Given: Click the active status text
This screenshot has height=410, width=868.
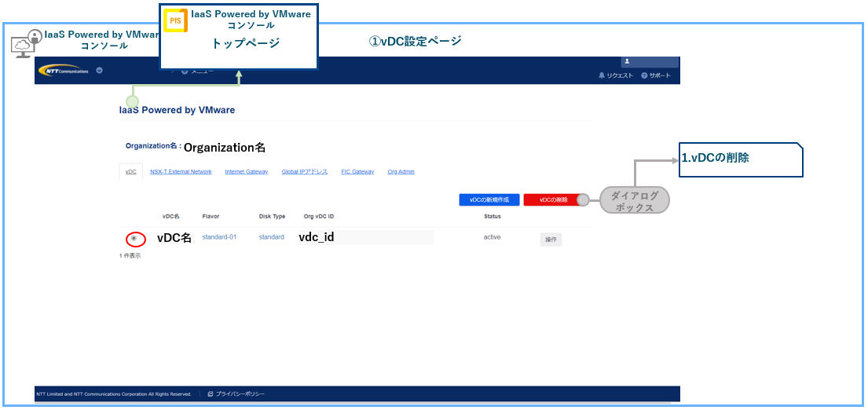Looking at the screenshot, I should point(492,237).
